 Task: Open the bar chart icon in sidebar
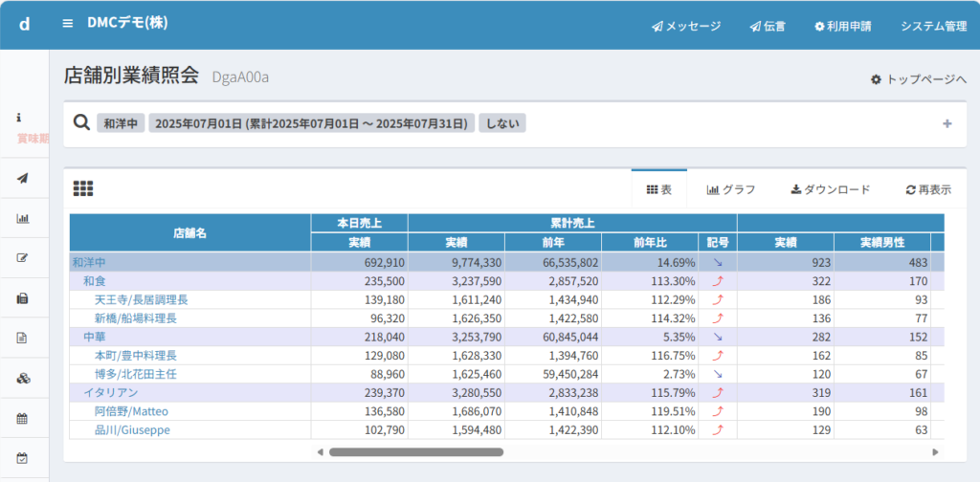point(23,218)
